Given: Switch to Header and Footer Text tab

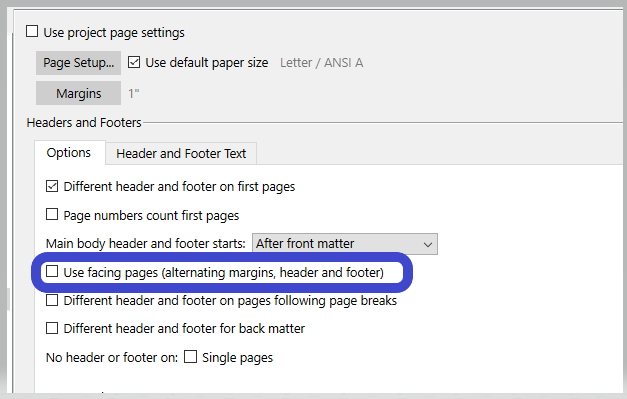Looking at the screenshot, I should (181, 154).
